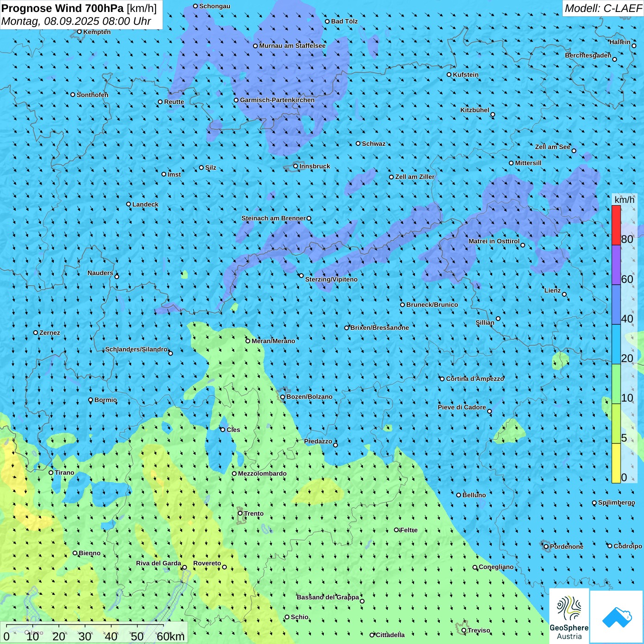Click the 'km/h' legend heading
Screen dimensions: 644x644
pyautogui.click(x=625, y=200)
